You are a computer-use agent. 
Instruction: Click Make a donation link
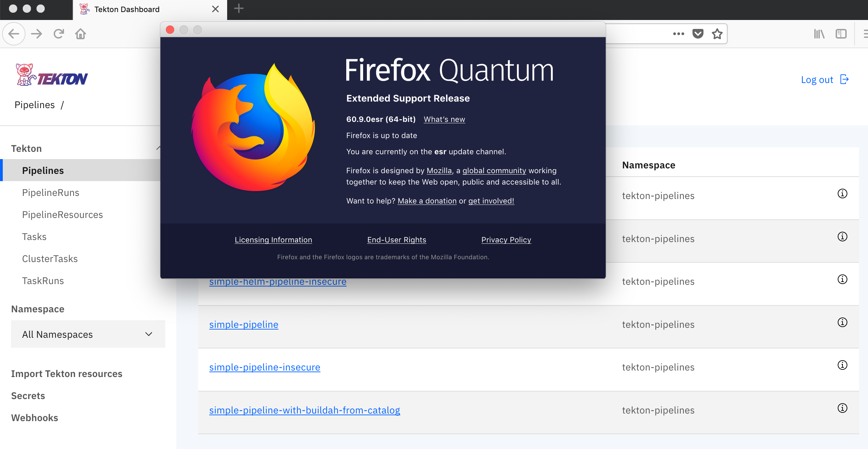tap(427, 201)
